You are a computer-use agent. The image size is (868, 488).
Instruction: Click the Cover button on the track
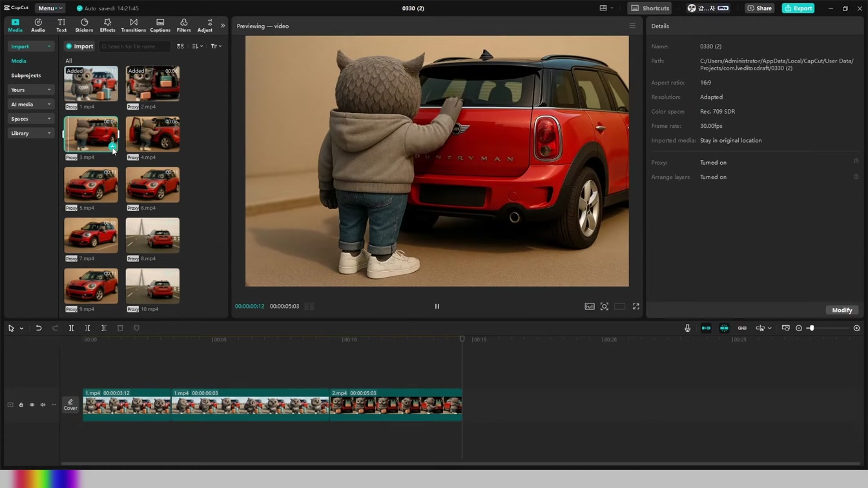[70, 405]
